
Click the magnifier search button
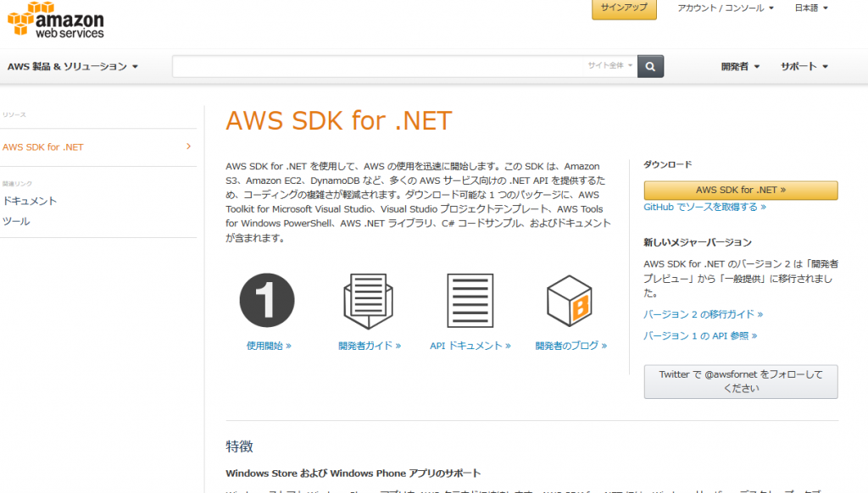(650, 66)
